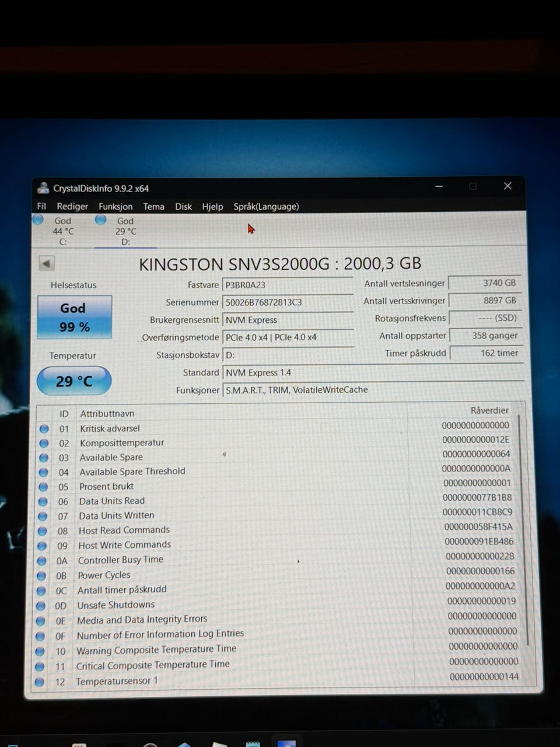
Task: Select drive C: tab at 44 °C
Action: pyautogui.click(x=58, y=231)
